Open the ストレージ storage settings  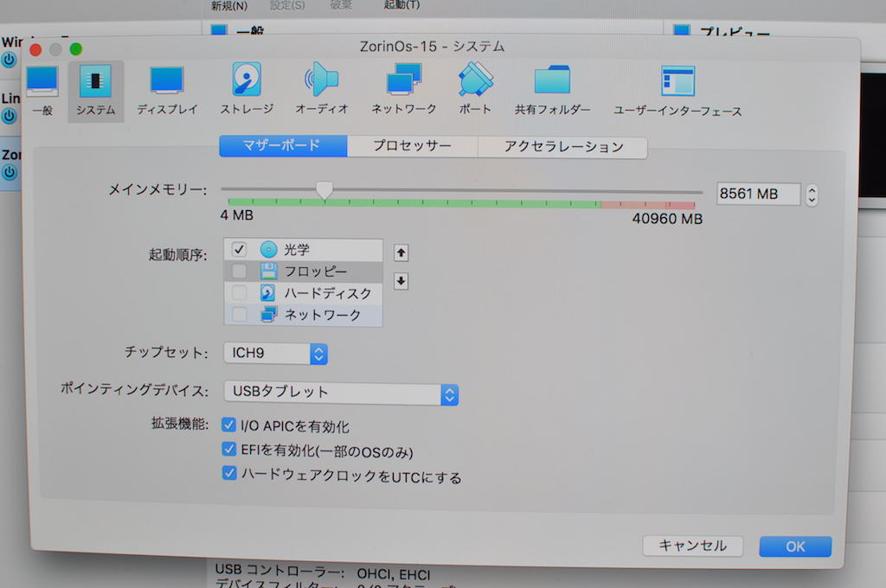pos(247,89)
